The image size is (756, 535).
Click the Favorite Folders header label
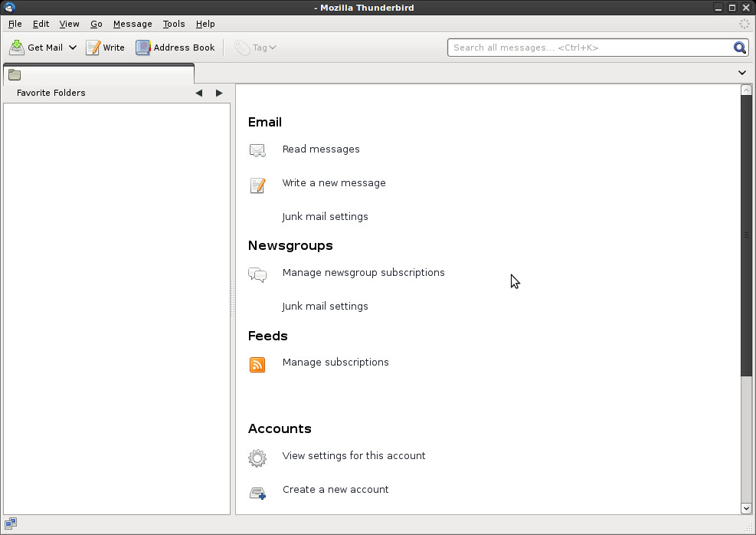(51, 93)
